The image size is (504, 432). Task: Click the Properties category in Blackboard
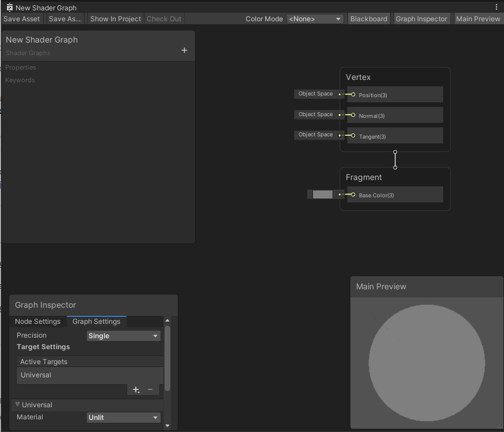(21, 67)
